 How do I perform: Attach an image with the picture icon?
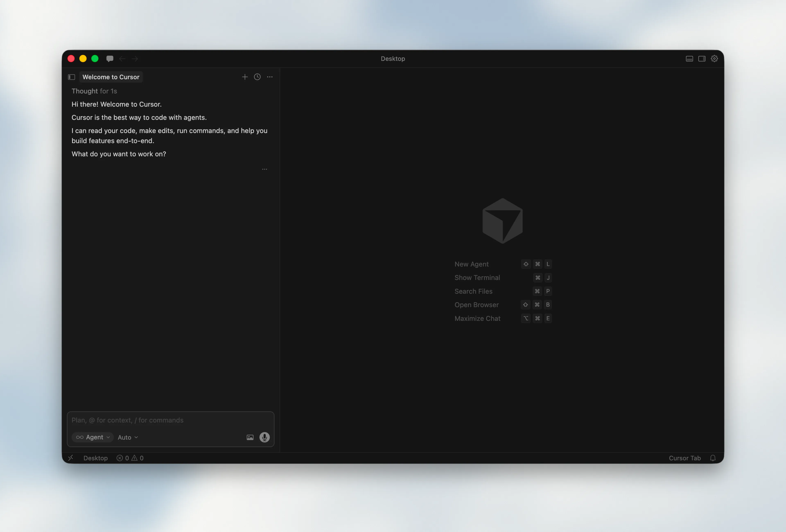(x=250, y=437)
